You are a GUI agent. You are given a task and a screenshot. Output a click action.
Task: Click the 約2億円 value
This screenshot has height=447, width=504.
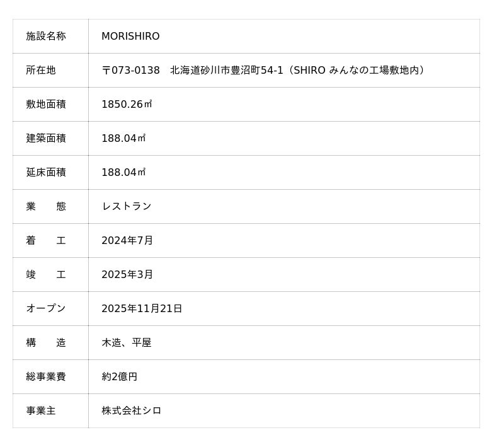[119, 376]
